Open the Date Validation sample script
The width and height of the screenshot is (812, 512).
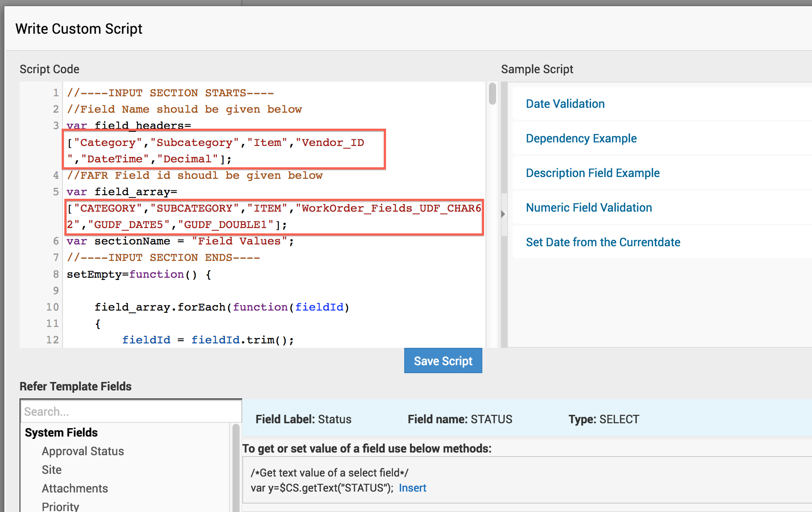[565, 104]
